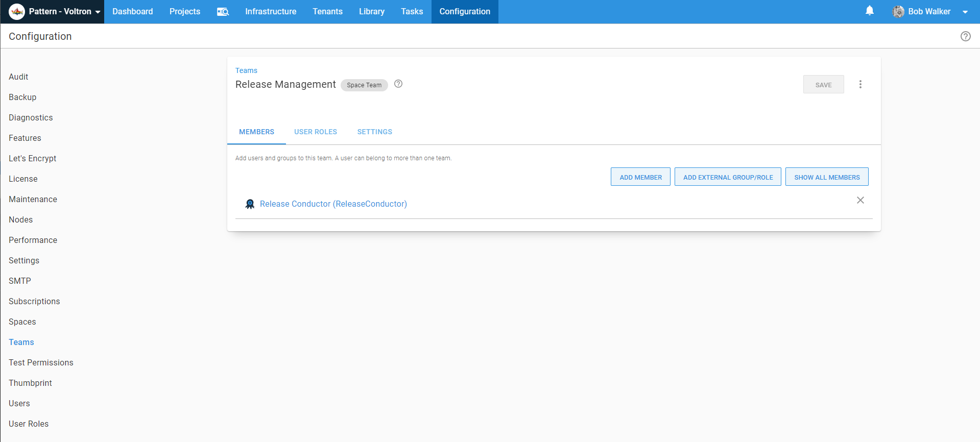Expand the Bob Walker user menu arrow
Image resolution: width=980 pixels, height=442 pixels.
click(965, 12)
